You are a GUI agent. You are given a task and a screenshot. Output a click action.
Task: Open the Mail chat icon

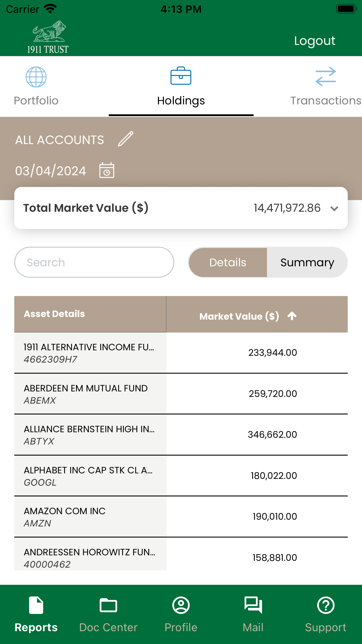coord(253,605)
